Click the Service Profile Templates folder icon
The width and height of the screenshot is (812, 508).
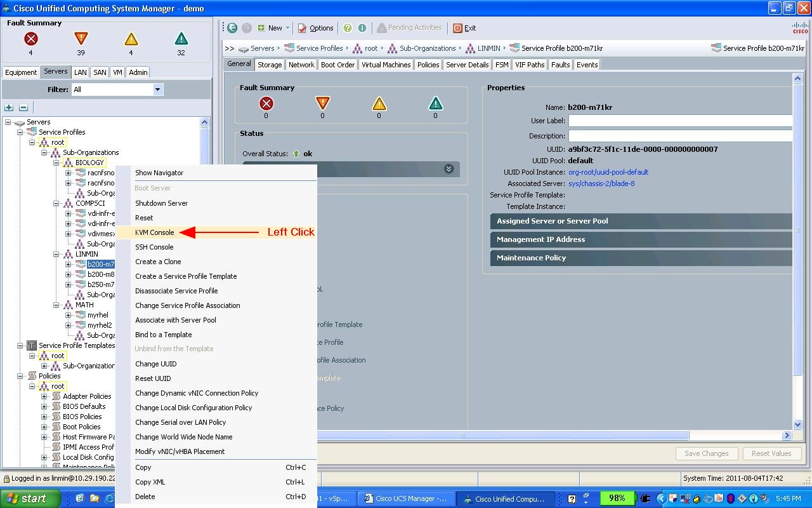click(x=31, y=345)
